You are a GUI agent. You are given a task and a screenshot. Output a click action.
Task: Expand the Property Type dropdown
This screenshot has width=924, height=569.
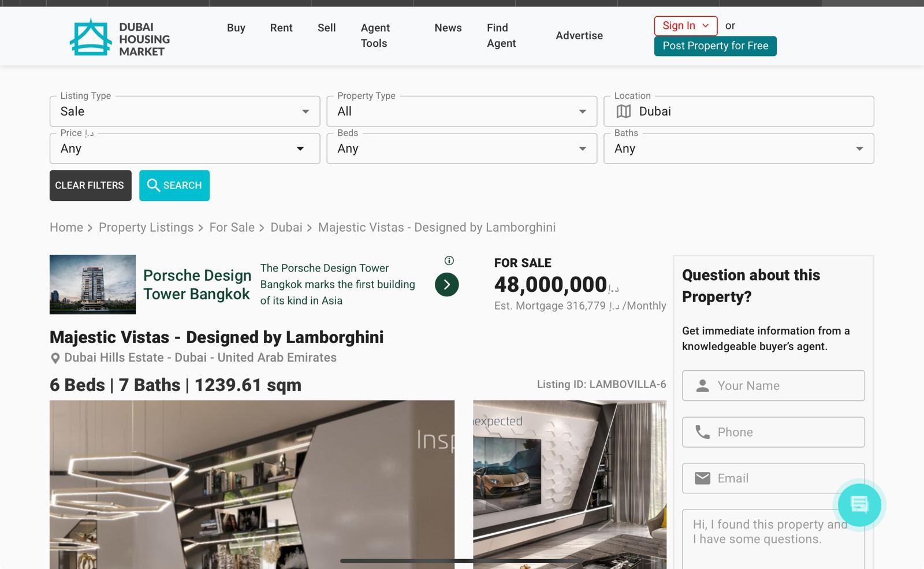click(461, 111)
